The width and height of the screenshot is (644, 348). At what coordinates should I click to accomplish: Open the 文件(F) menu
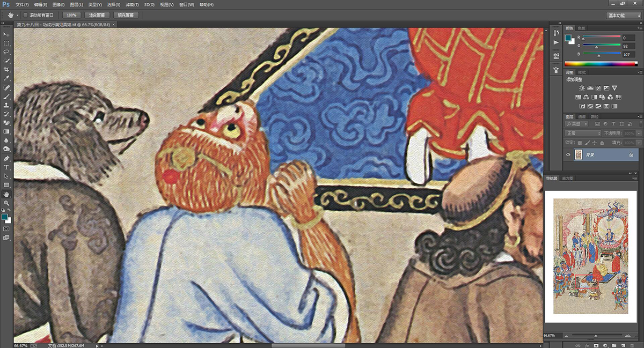pyautogui.click(x=23, y=5)
